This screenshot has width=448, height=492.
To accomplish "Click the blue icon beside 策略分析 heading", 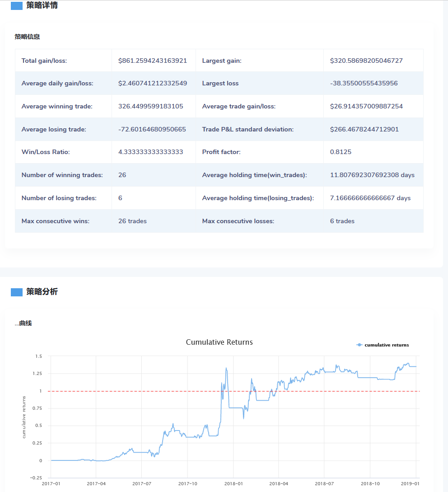I will [16, 292].
